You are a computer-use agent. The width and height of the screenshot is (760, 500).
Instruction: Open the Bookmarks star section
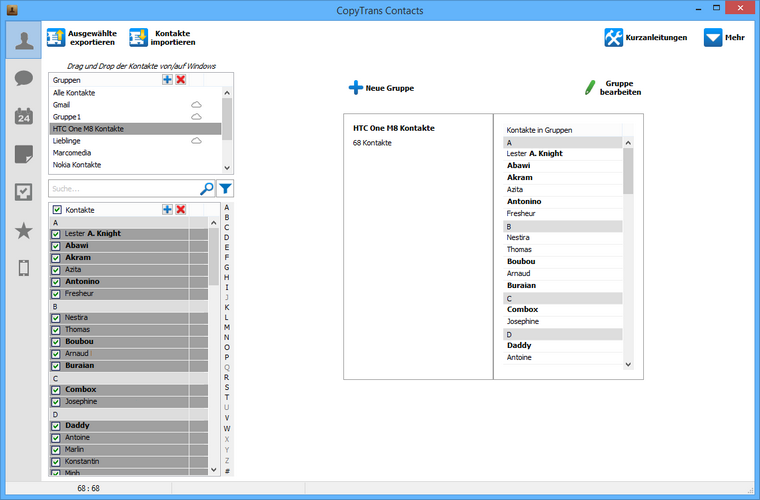pyautogui.click(x=24, y=231)
